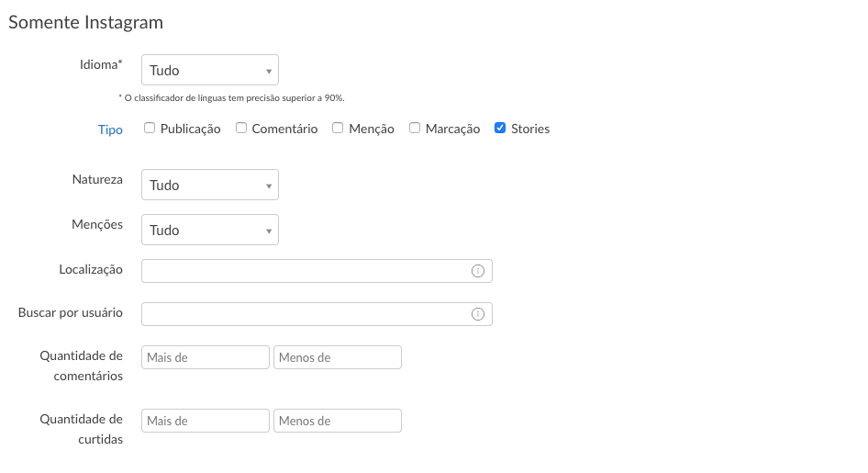Focus the Localização text field

[303, 271]
